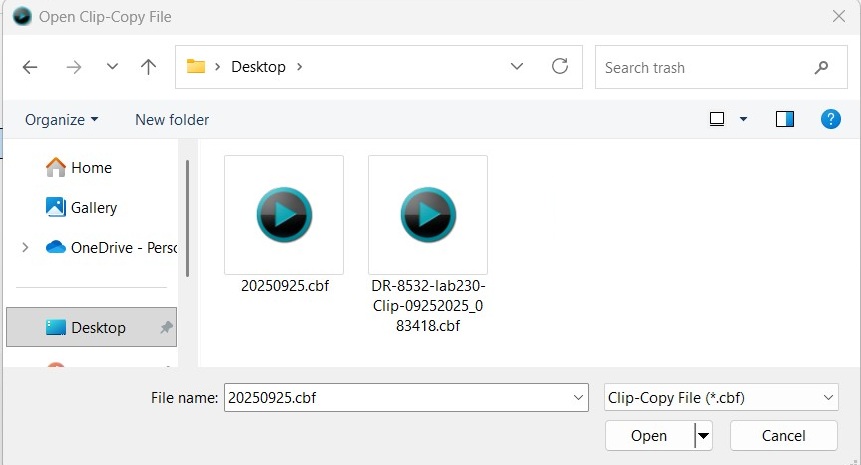Viewport: 861px width, 465px height.
Task: Open the Help question mark
Action: click(831, 119)
